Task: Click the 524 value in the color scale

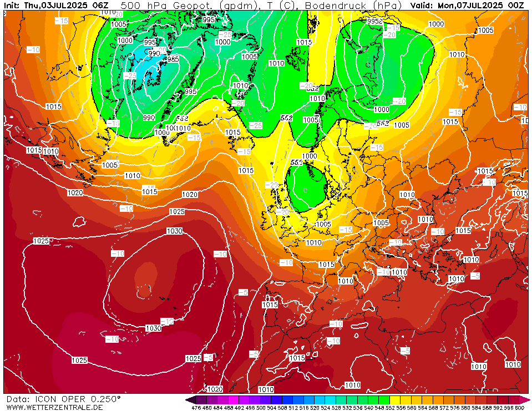Action: click(326, 408)
